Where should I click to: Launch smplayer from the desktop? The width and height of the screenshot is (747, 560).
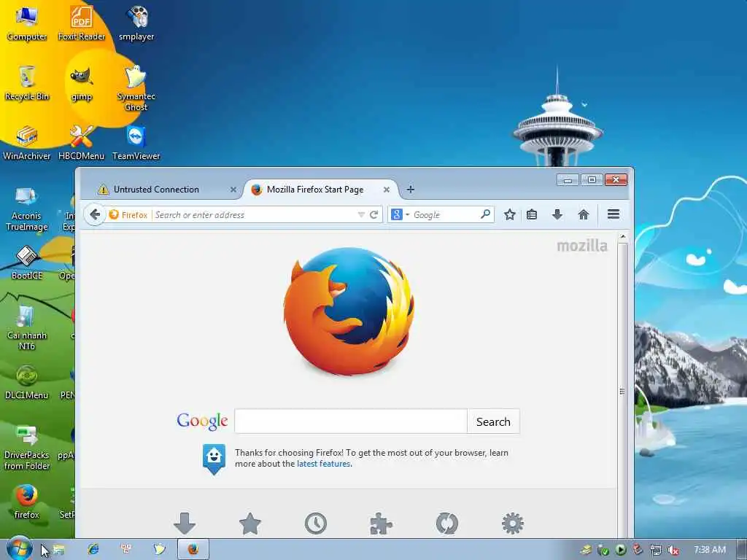[136, 23]
